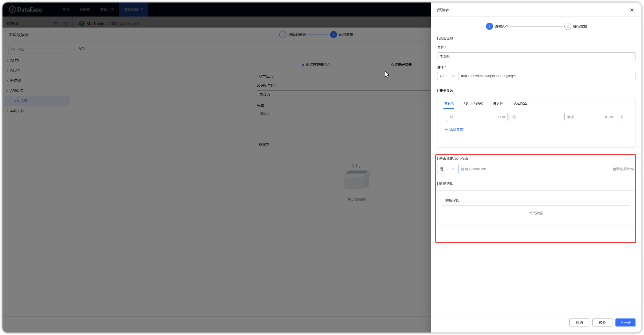
Task: Select the OLAP tree item
Action: [x=15, y=71]
